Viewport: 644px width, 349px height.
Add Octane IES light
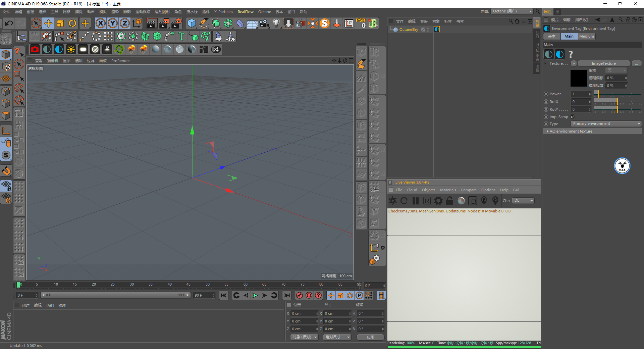[107, 49]
